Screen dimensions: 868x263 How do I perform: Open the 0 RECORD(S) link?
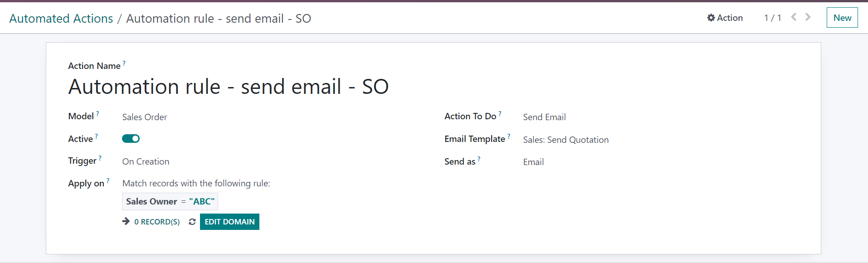[x=157, y=222]
